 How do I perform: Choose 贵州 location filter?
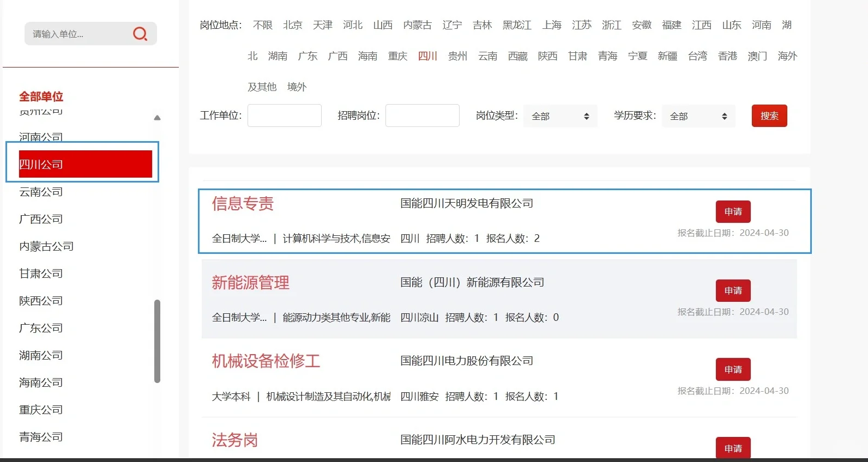click(458, 56)
